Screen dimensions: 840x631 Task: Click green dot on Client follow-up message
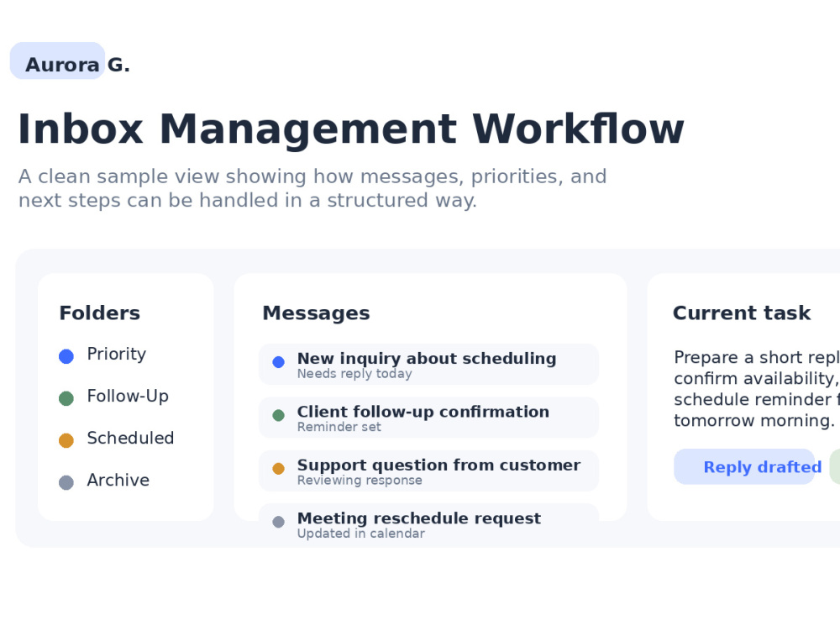pyautogui.click(x=279, y=415)
